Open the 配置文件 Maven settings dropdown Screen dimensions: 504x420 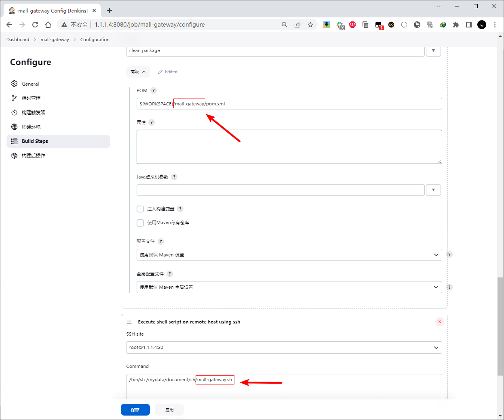coord(289,255)
